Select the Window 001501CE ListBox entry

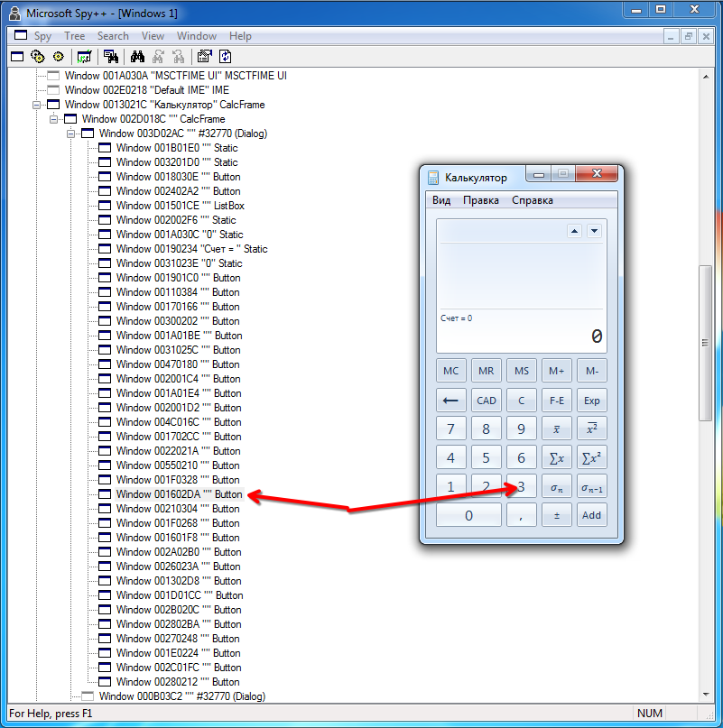[x=180, y=206]
